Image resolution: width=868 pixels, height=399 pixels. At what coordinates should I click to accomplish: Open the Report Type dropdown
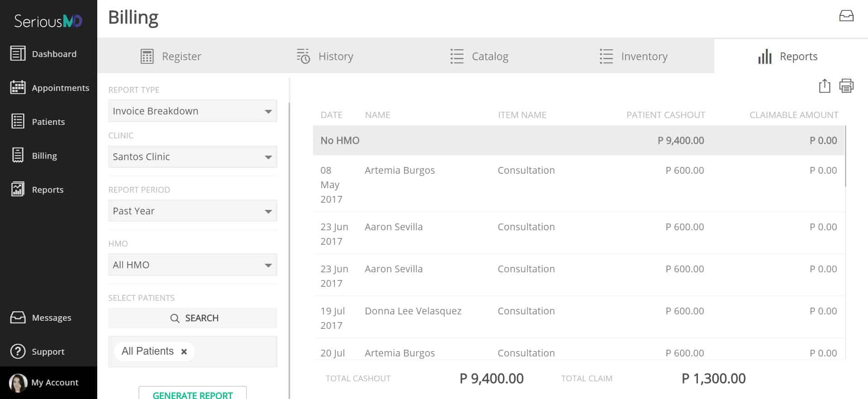(193, 111)
